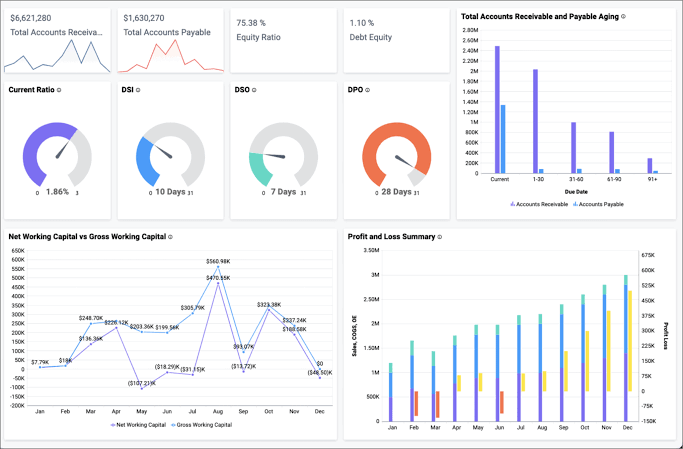Click the $248.70K March data label

coord(91,318)
